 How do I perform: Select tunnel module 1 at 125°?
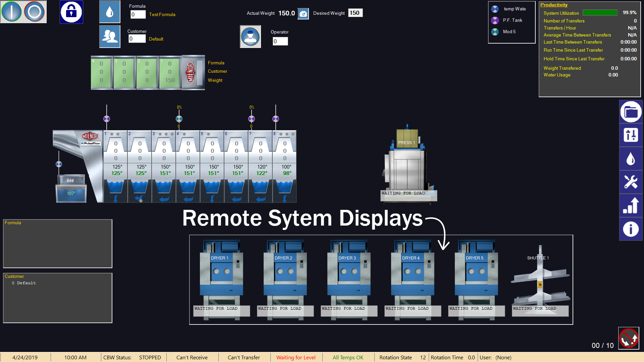point(116,167)
